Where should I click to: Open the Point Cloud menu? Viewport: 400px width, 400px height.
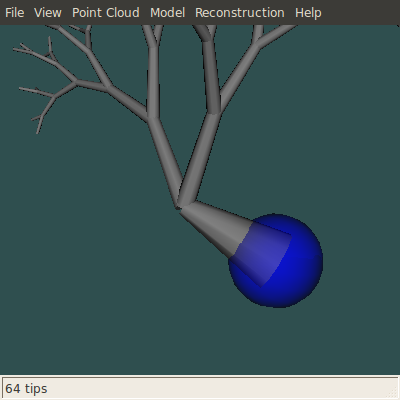[x=106, y=13]
